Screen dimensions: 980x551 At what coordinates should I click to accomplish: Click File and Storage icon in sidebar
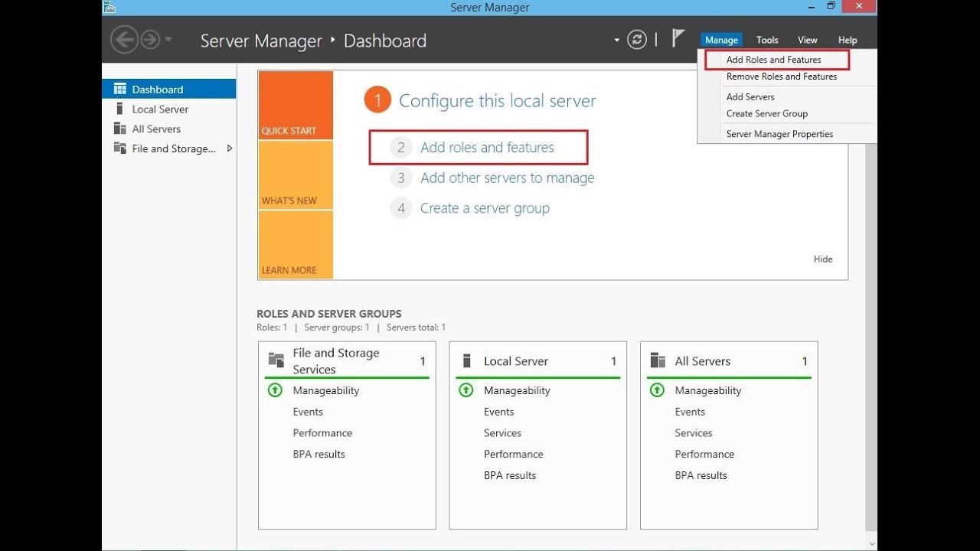click(119, 148)
